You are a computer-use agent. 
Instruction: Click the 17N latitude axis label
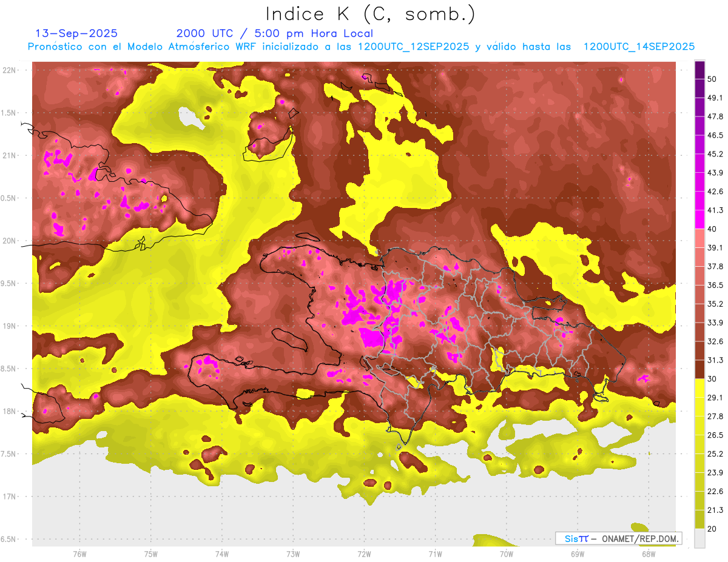(10, 497)
